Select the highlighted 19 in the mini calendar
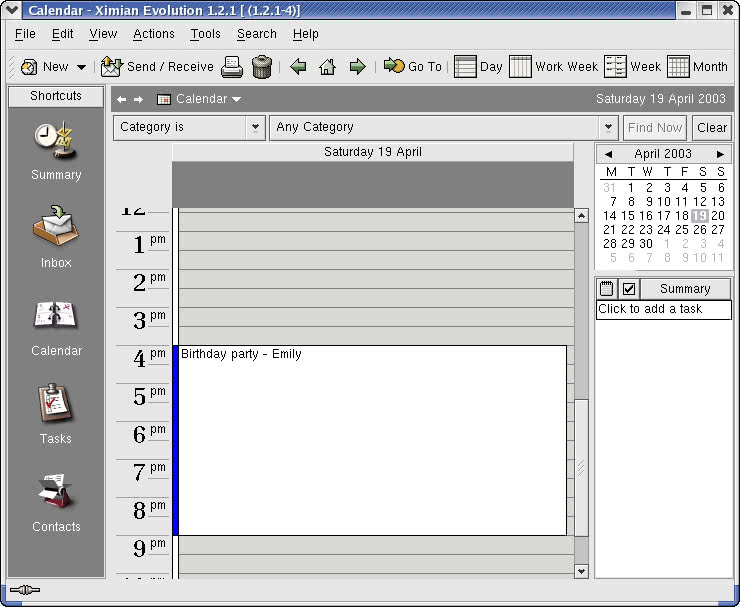740x607 pixels. 700,216
